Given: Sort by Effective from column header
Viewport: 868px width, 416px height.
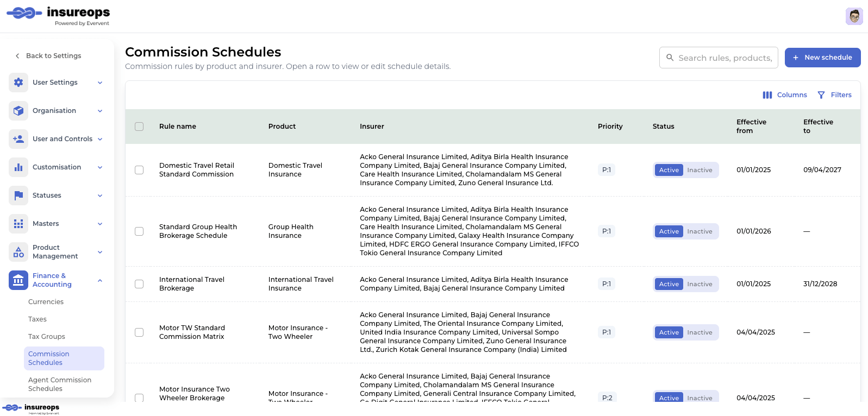Looking at the screenshot, I should point(751,127).
